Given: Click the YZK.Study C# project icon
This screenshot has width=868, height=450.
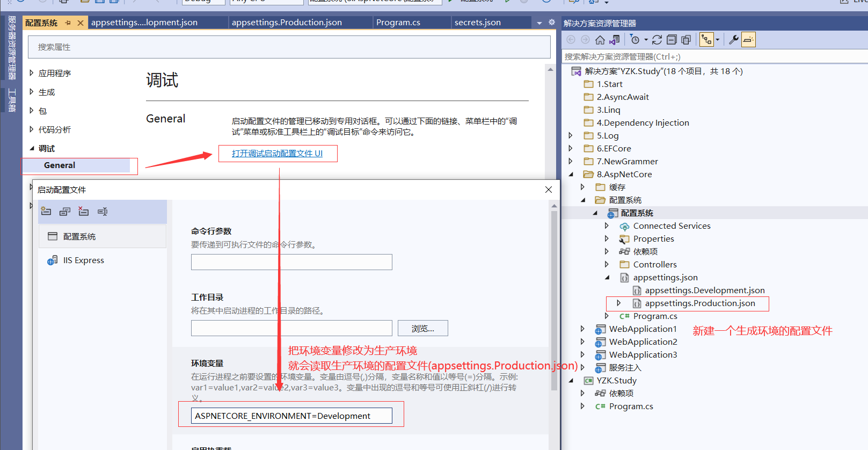Looking at the screenshot, I should click(589, 381).
